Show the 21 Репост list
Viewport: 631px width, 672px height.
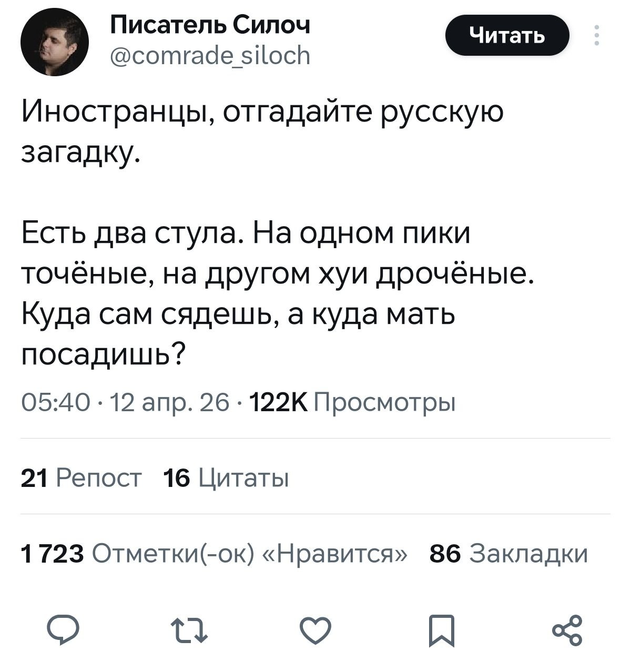pyautogui.click(x=81, y=477)
